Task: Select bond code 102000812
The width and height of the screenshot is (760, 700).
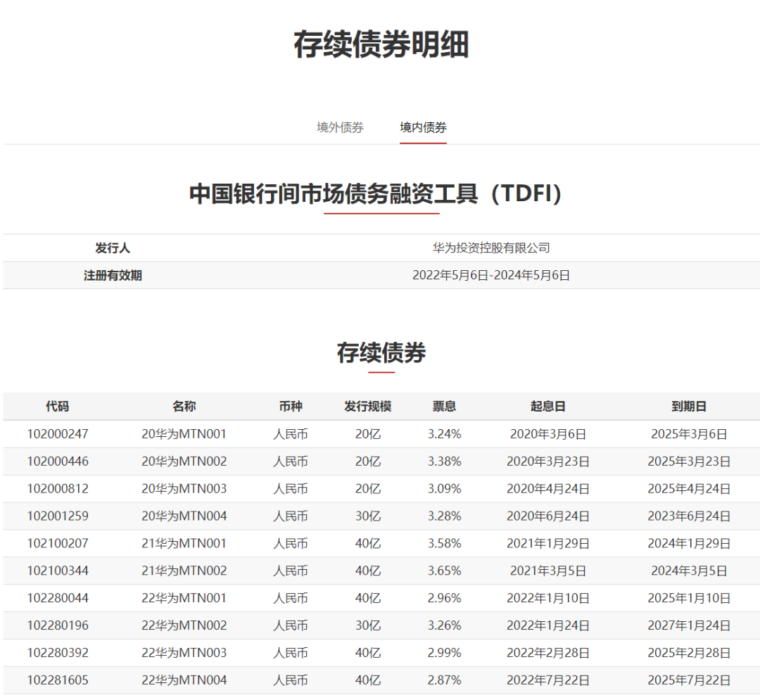Action: pyautogui.click(x=58, y=489)
